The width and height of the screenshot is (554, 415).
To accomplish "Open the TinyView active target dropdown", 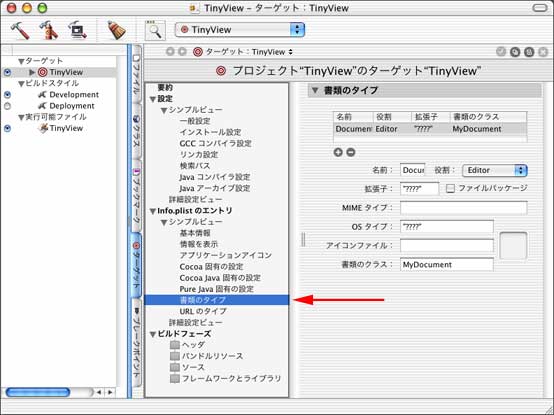I will tap(240, 30).
